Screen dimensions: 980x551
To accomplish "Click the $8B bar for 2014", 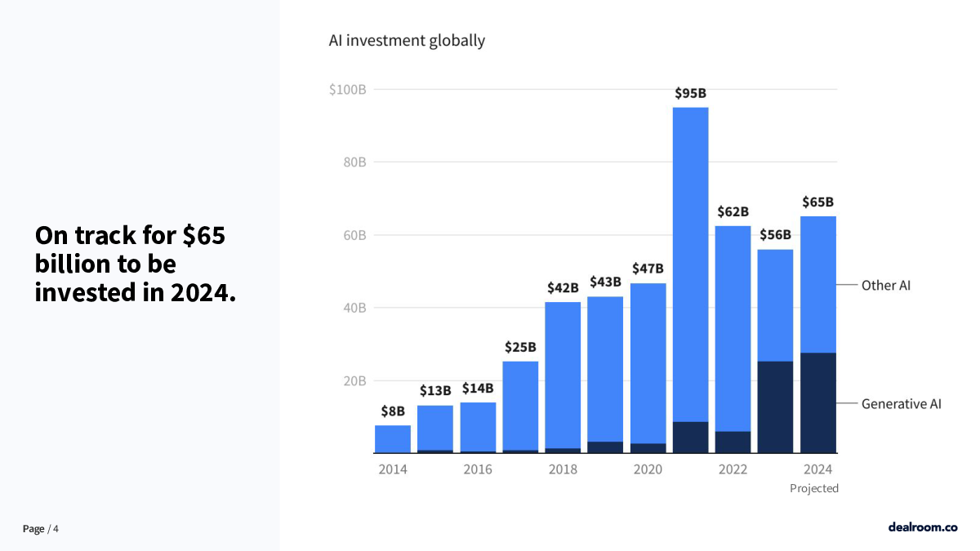I will coord(393,439).
